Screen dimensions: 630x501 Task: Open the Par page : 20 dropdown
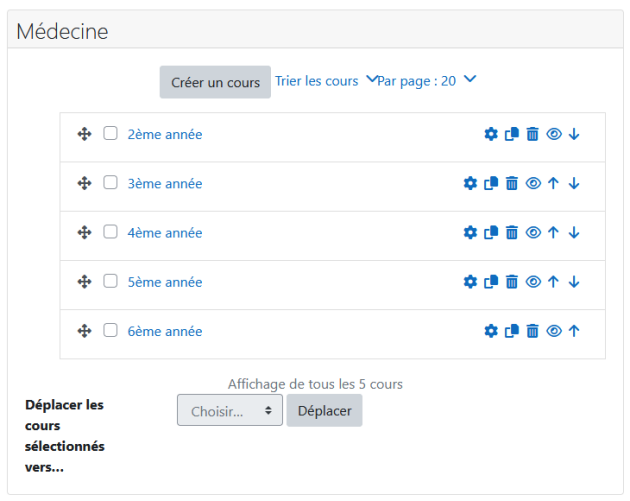coord(427,81)
